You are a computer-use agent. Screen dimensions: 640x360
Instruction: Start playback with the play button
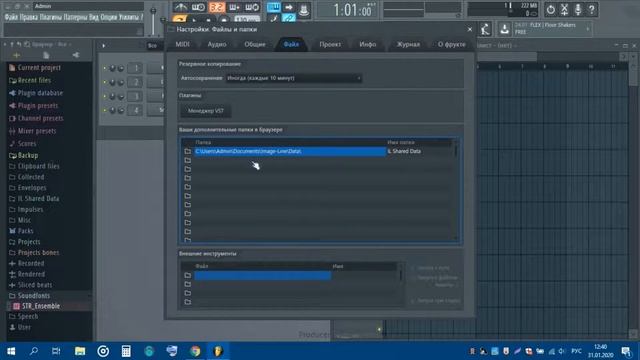(x=194, y=20)
